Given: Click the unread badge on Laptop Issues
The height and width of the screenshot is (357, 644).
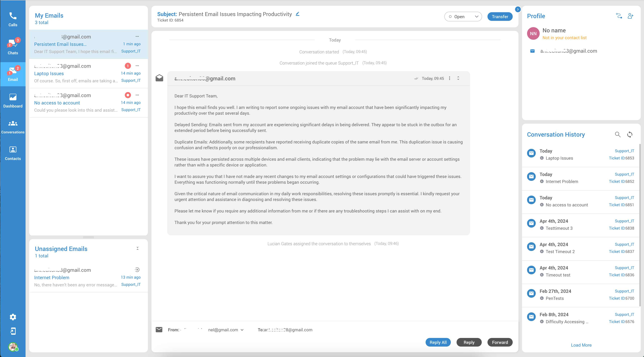Looking at the screenshot, I should coord(128,66).
